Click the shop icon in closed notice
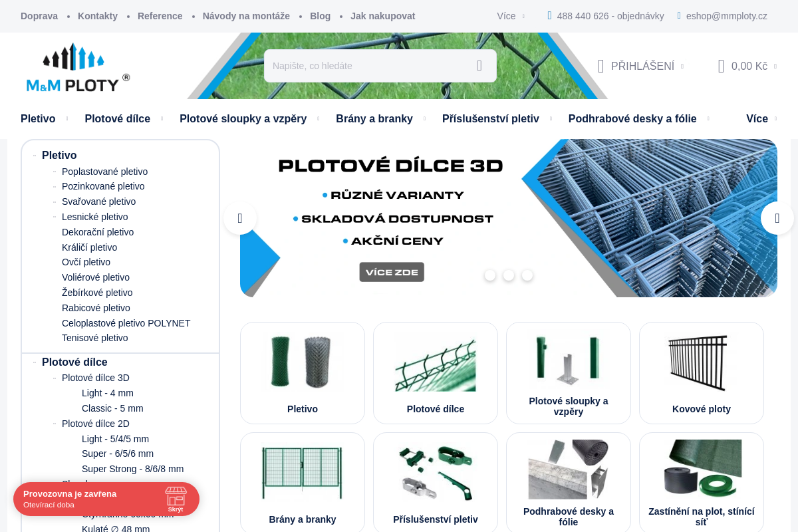Viewport: 798px width, 532px height. 176,497
